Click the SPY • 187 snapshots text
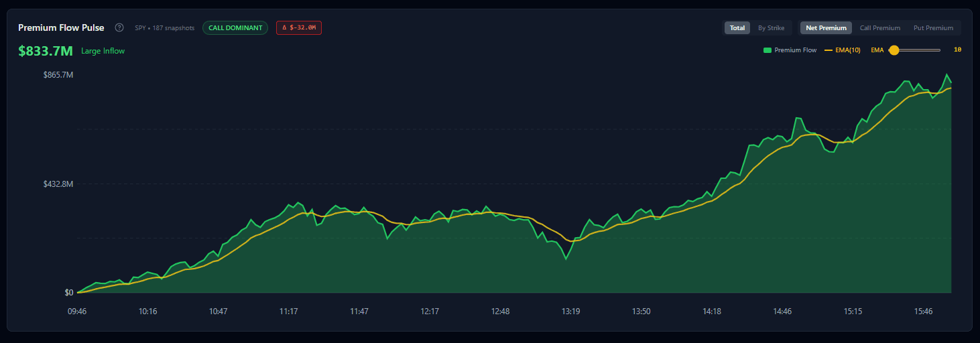The height and width of the screenshot is (343, 980). 165,28
